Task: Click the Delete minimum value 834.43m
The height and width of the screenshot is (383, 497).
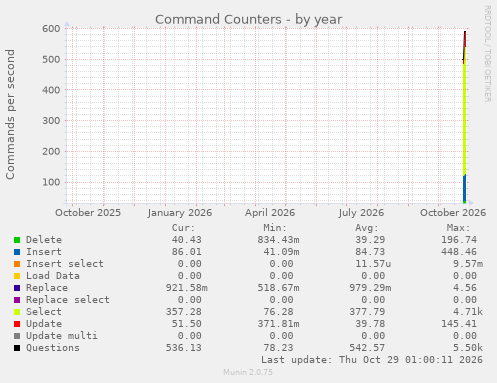Action: coord(278,240)
